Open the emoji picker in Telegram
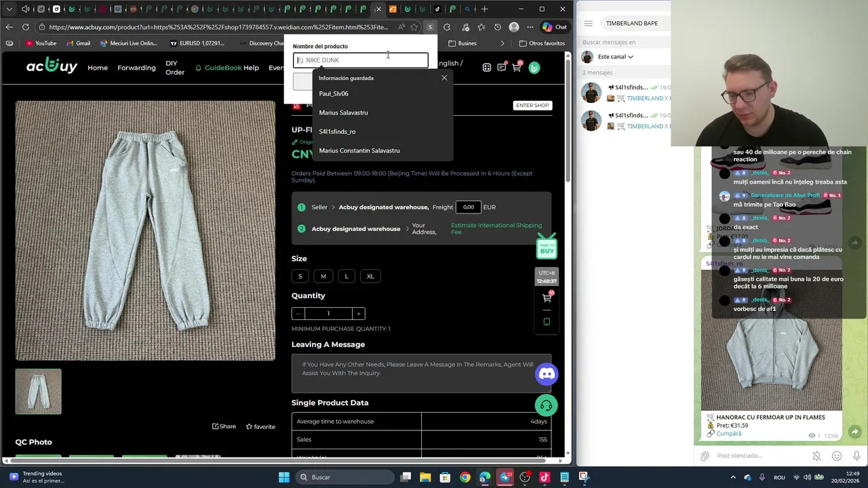 coord(837,456)
